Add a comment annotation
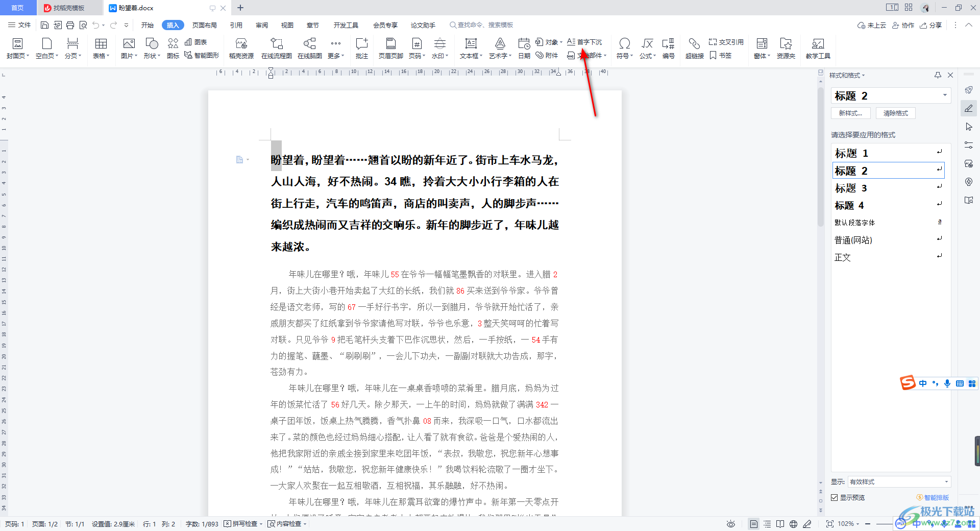 (361, 49)
